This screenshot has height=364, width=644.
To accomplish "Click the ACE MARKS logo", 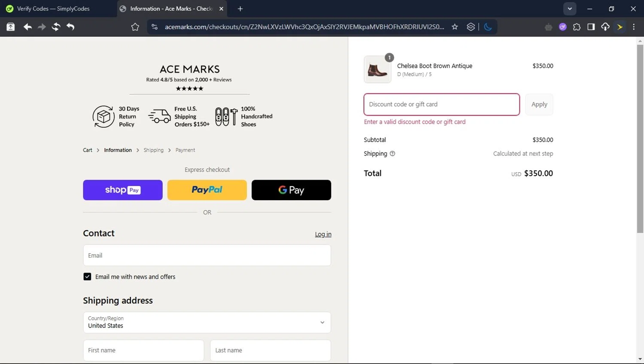I will click(190, 69).
